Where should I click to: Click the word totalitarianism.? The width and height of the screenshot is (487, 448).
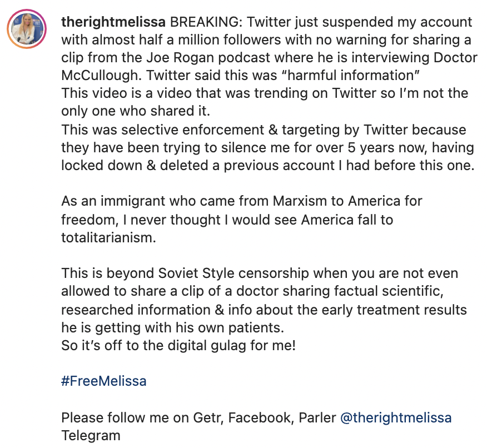(x=108, y=238)
